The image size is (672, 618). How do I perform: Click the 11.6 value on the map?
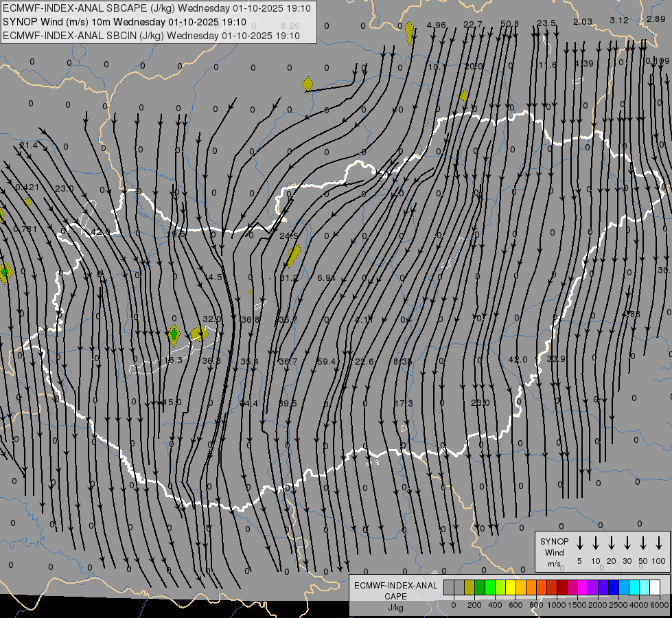547,65
